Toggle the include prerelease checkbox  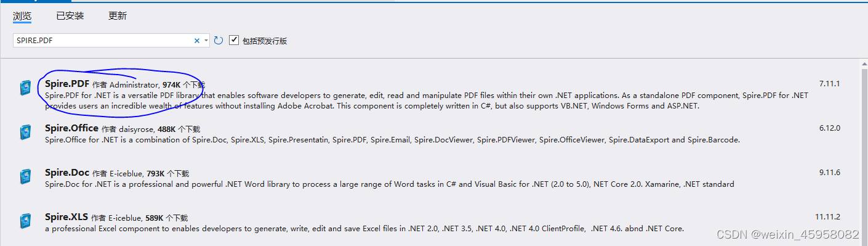point(234,40)
